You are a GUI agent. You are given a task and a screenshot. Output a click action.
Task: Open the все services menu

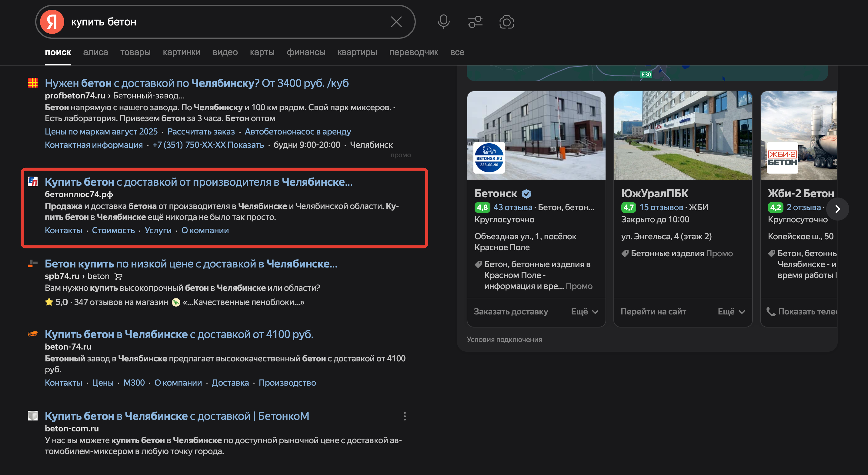coord(457,52)
